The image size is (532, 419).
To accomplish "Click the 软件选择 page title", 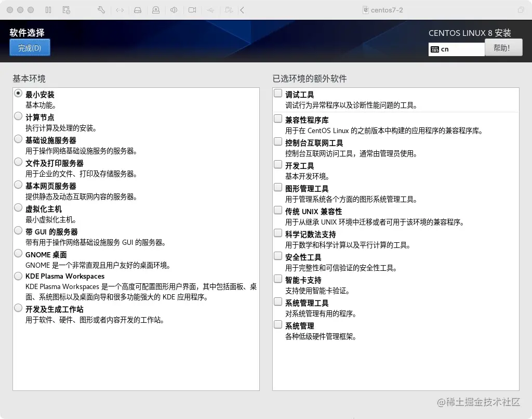I will tap(27, 33).
